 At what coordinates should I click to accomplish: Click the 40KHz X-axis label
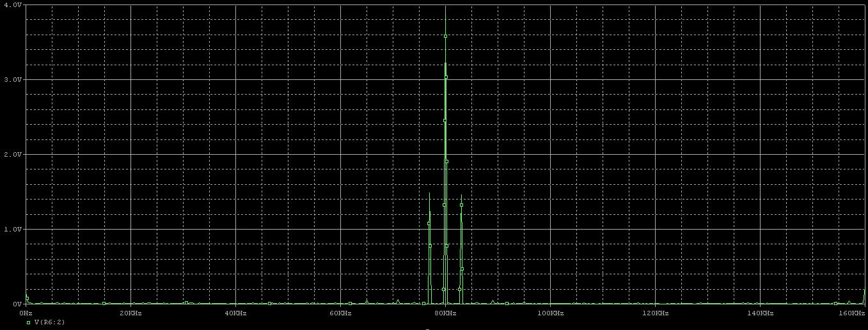point(235,313)
